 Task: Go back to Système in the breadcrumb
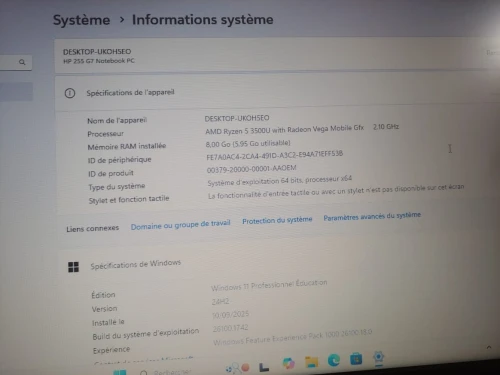(x=81, y=20)
